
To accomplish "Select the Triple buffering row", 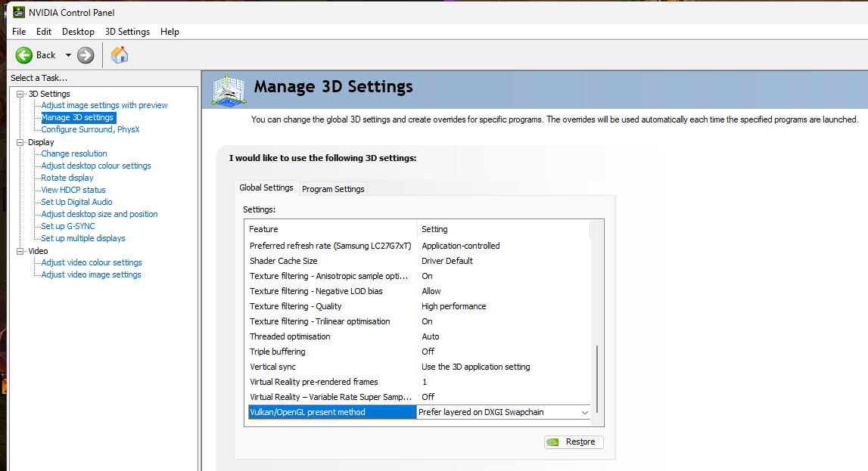I will [x=419, y=352].
